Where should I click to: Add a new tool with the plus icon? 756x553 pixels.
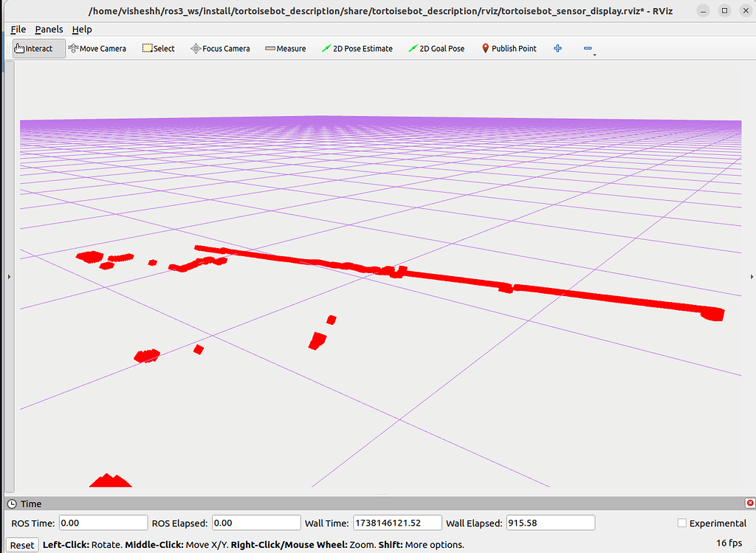(x=557, y=48)
